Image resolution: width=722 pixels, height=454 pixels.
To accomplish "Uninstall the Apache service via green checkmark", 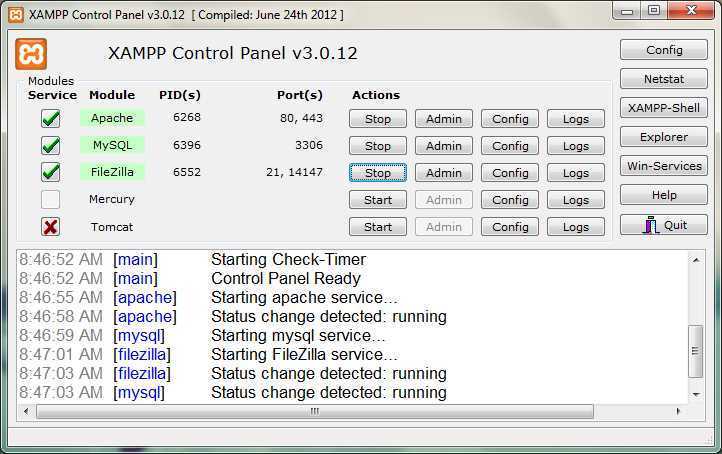I will coord(50,119).
